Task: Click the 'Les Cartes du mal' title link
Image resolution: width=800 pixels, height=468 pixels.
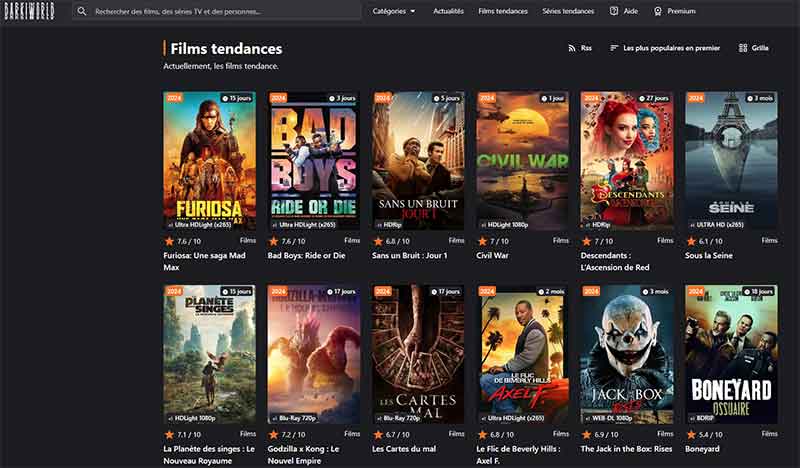Action: click(404, 449)
